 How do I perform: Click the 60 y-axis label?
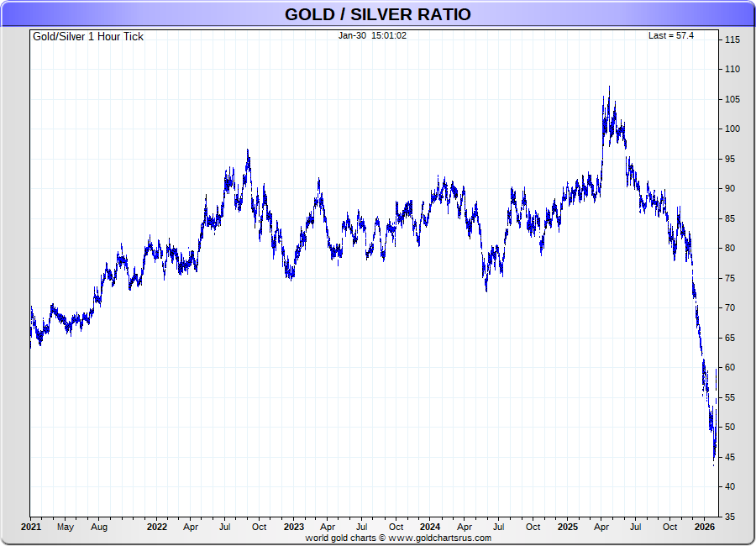point(730,368)
